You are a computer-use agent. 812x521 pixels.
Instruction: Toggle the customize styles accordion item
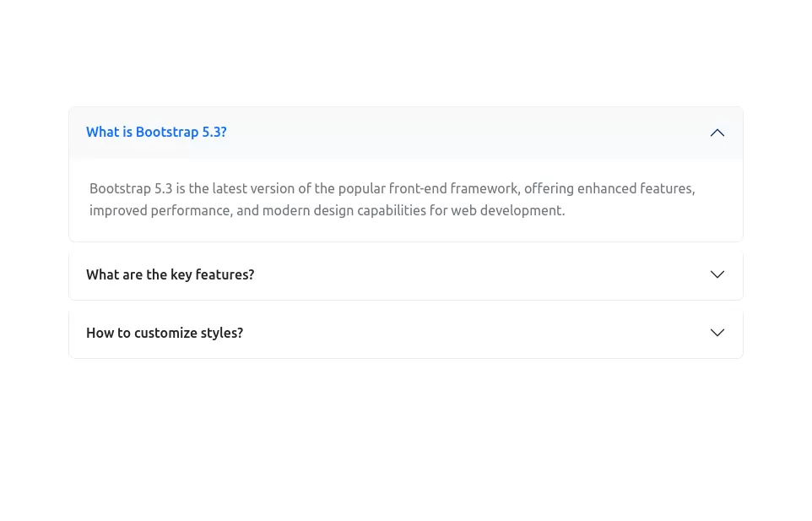pyautogui.click(x=405, y=333)
